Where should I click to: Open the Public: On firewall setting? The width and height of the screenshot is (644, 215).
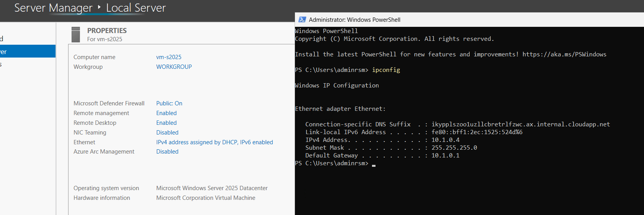[169, 103]
